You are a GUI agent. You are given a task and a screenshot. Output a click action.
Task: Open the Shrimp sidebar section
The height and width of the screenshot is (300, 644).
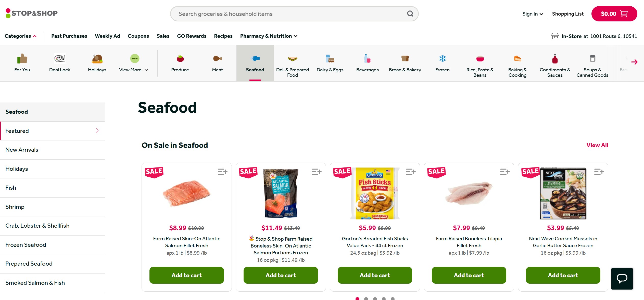coord(15,207)
